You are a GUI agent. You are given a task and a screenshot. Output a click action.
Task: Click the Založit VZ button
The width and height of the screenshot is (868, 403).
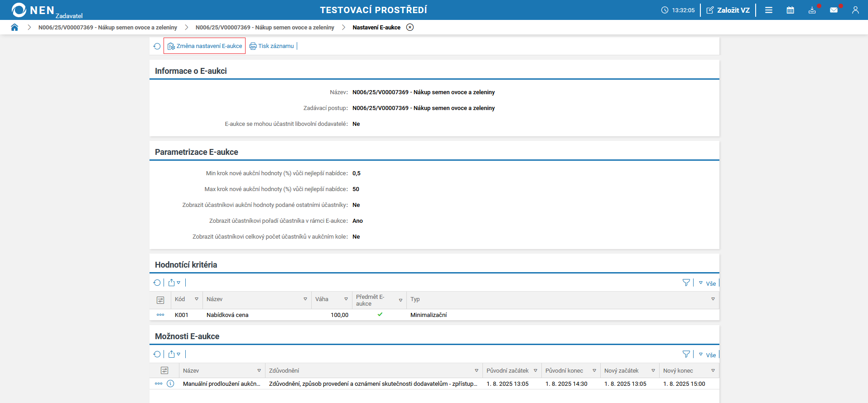pyautogui.click(x=728, y=10)
